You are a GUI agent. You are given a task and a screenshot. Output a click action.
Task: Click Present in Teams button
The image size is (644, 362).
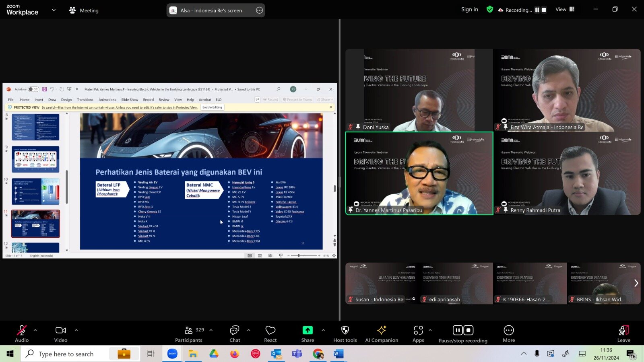click(297, 99)
